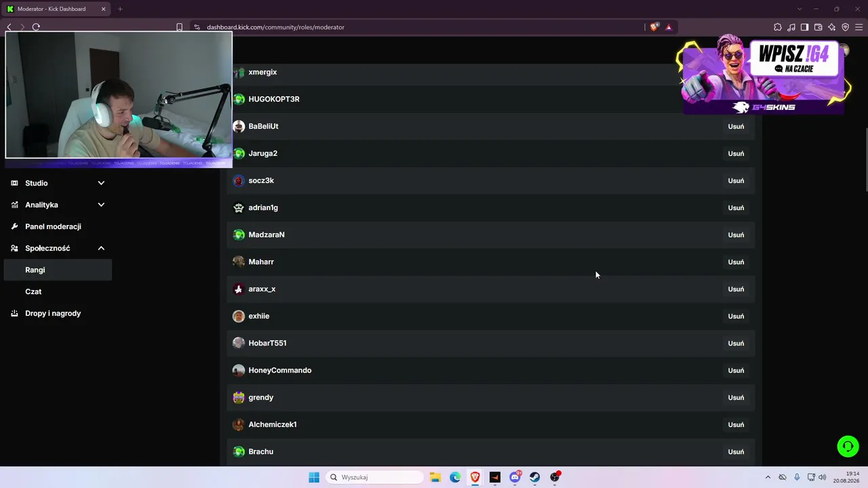This screenshot has width=868, height=488.
Task: Open a new browser tab with the plus
Action: point(120,9)
